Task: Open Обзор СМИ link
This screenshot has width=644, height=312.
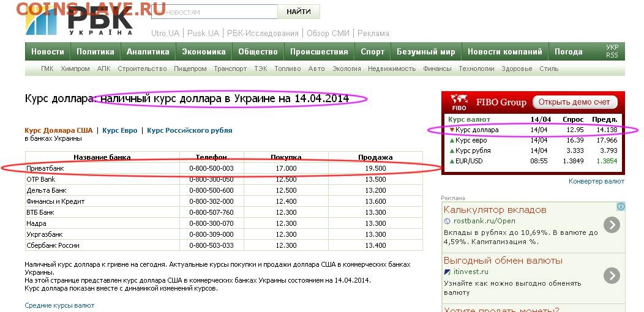Action: [328, 33]
